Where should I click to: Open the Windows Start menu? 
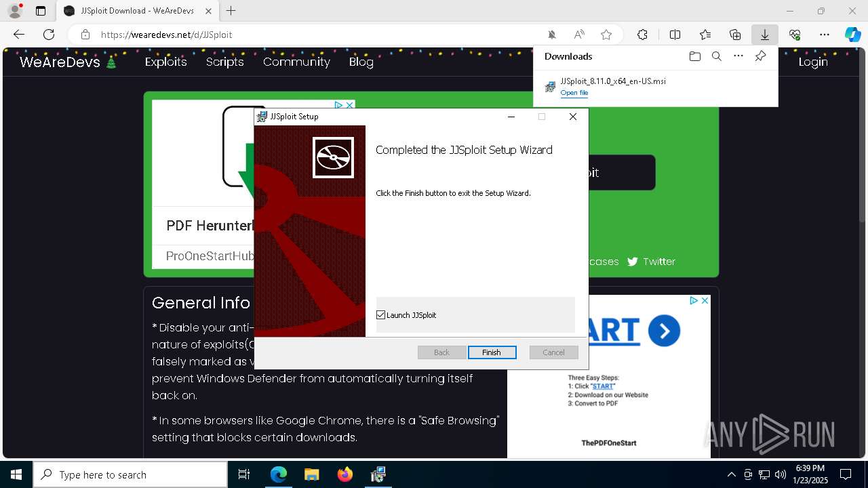[16, 474]
